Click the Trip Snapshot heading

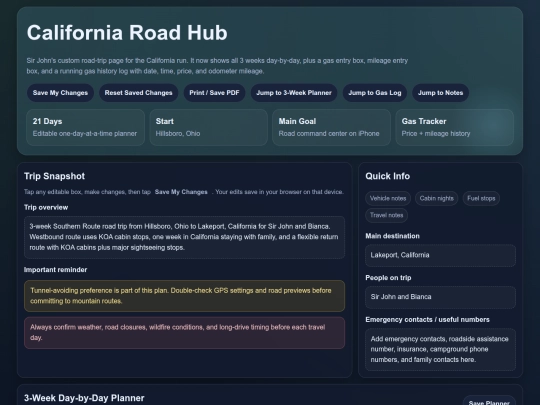pos(54,176)
